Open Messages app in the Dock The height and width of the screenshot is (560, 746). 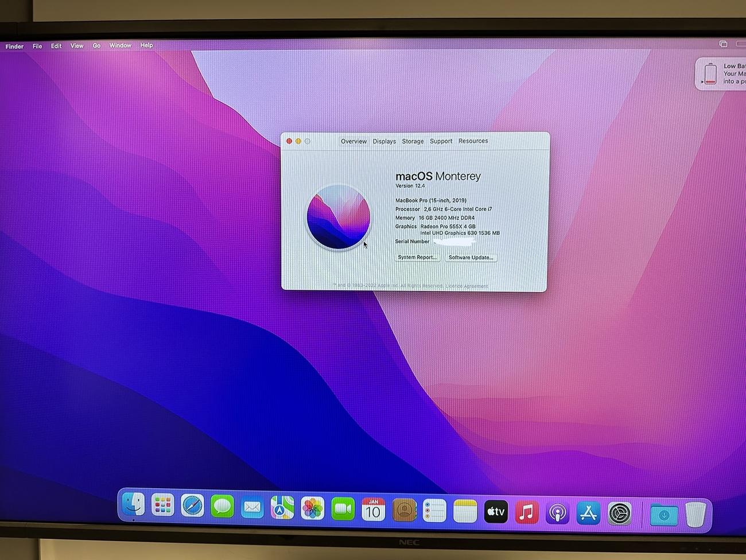coord(222,507)
